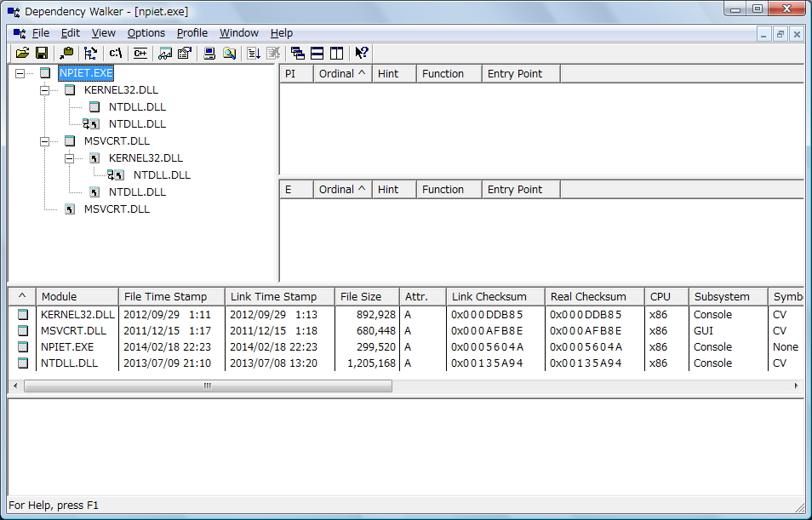This screenshot has height=520, width=812.
Task: Sort module list by File Size column
Action: coord(368,297)
